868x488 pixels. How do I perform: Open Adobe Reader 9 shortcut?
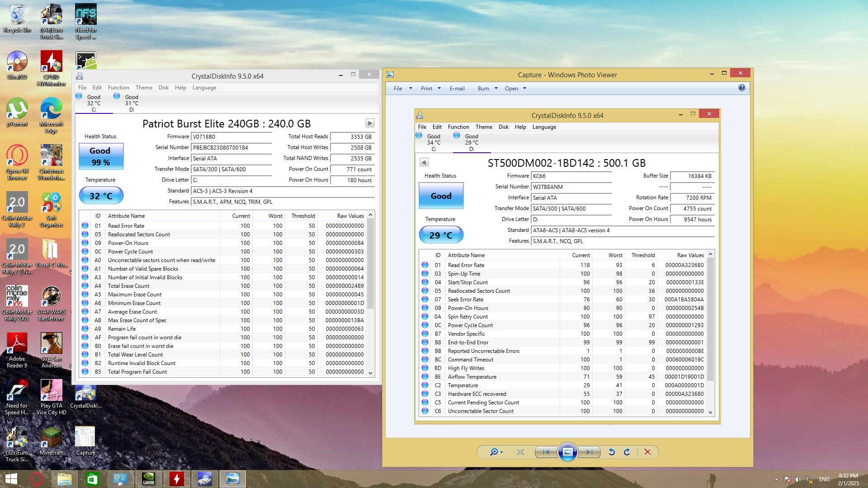click(17, 351)
